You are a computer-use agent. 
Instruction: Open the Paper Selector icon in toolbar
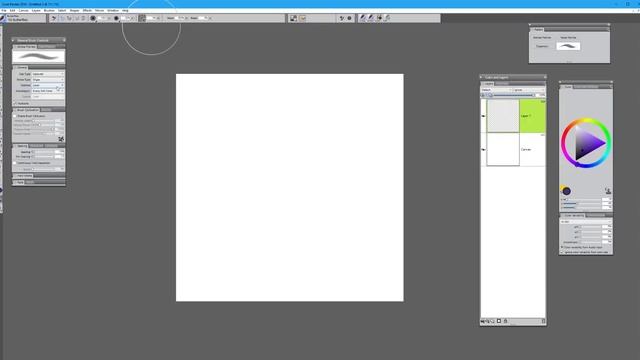pos(293,18)
